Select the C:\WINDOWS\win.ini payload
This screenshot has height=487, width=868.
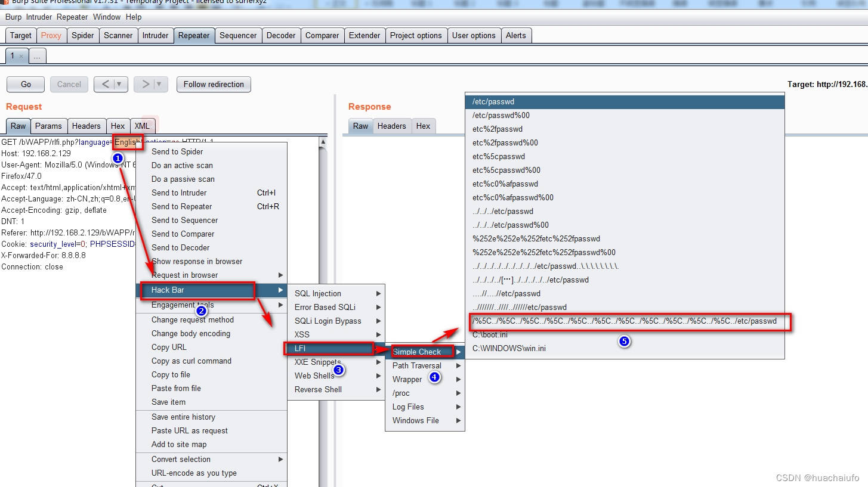click(625, 348)
